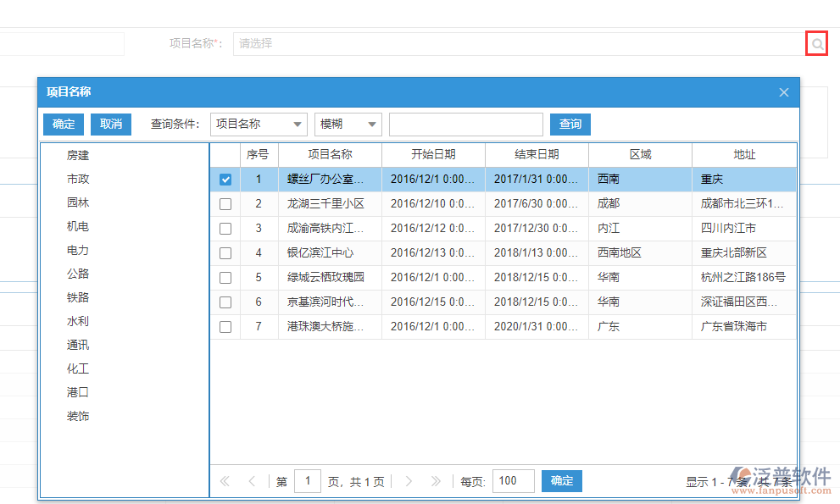Go to next page arrow icon

[x=409, y=481]
